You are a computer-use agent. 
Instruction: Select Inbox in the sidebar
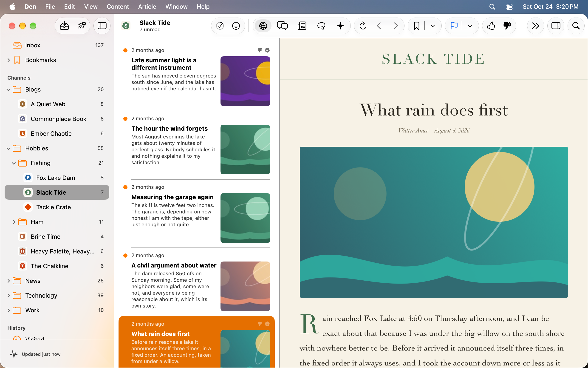pyautogui.click(x=57, y=45)
